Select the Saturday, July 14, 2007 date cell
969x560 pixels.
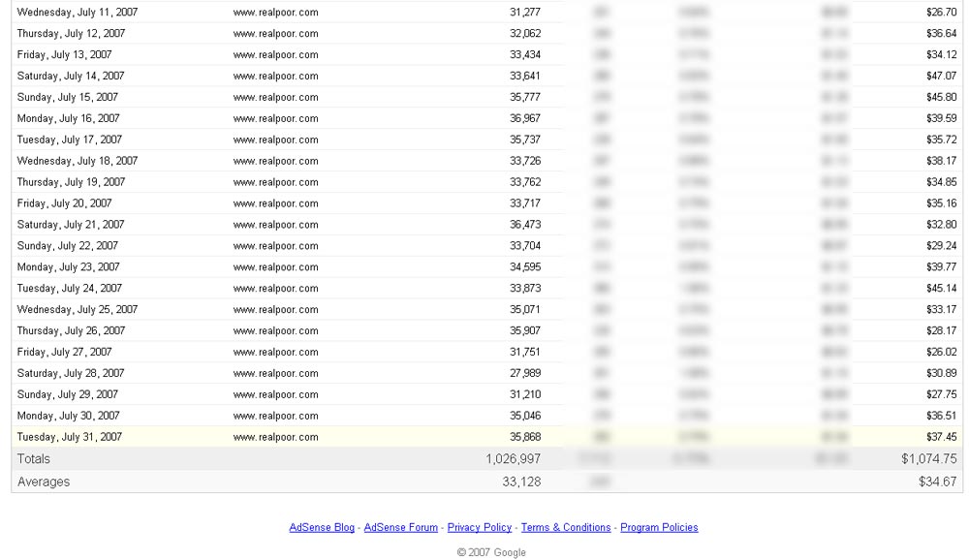coord(71,76)
